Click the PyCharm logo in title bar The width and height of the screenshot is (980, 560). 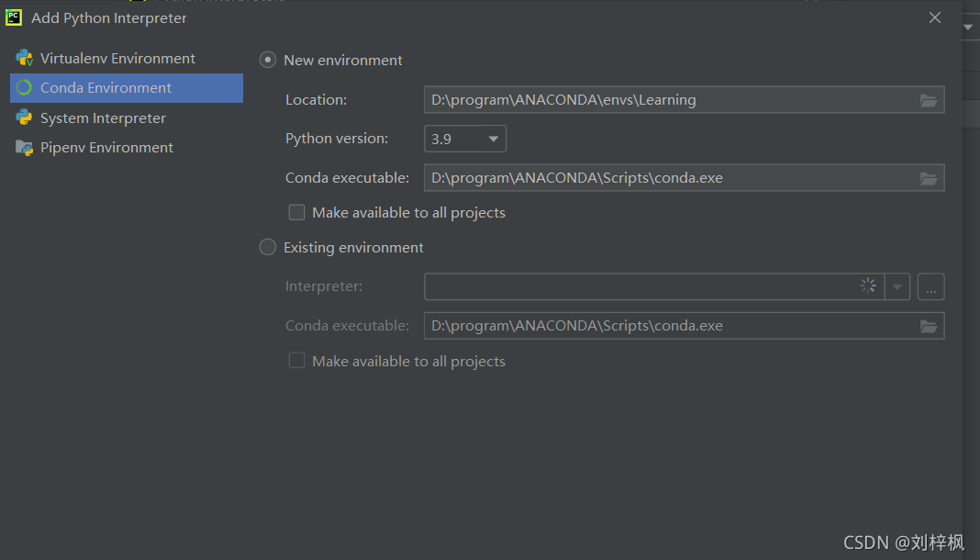point(13,17)
